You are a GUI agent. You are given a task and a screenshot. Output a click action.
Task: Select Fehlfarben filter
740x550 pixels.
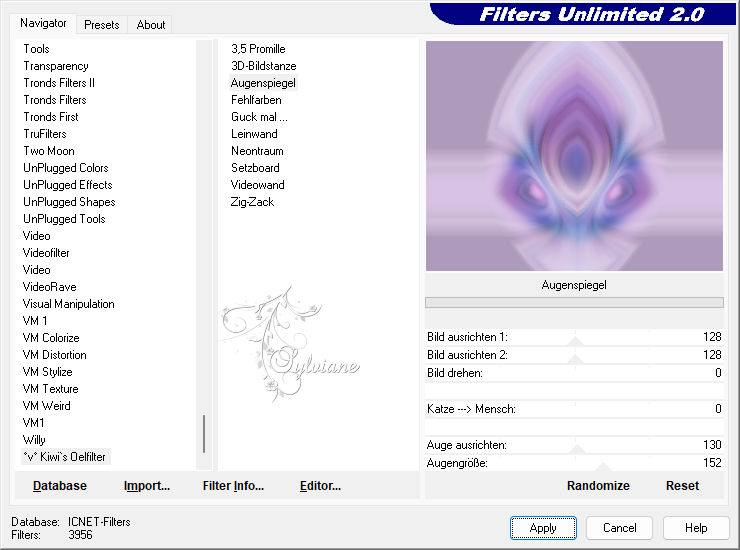pos(256,100)
